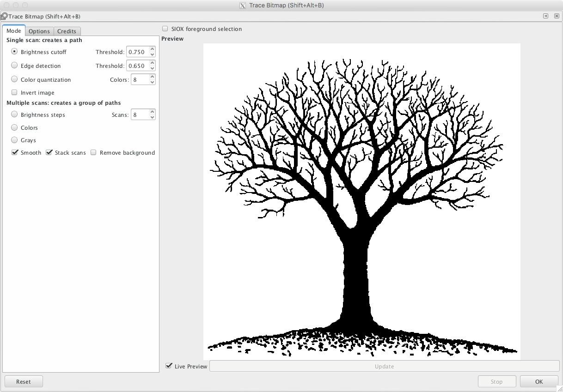Increase the Scans count
Image resolution: width=563 pixels, height=392 pixels.
(152, 112)
